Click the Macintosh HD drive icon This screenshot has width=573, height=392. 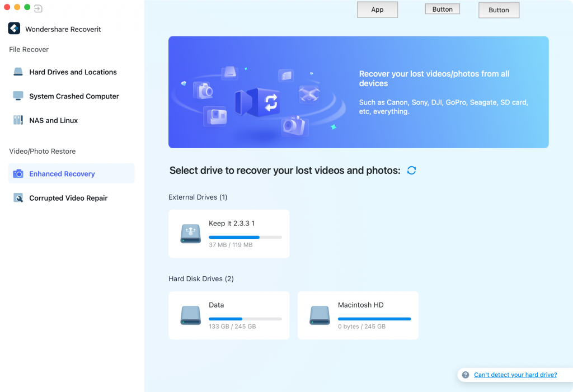320,315
